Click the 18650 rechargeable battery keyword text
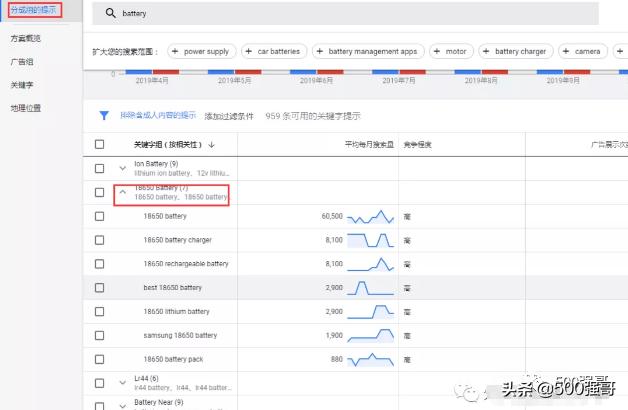The height and width of the screenshot is (410, 628). coord(186,264)
